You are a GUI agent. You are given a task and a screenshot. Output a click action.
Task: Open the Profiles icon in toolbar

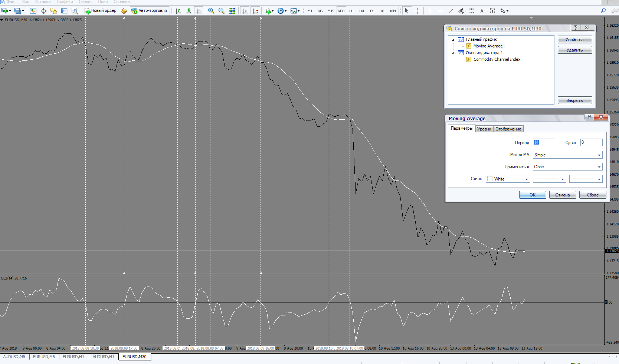[18, 11]
